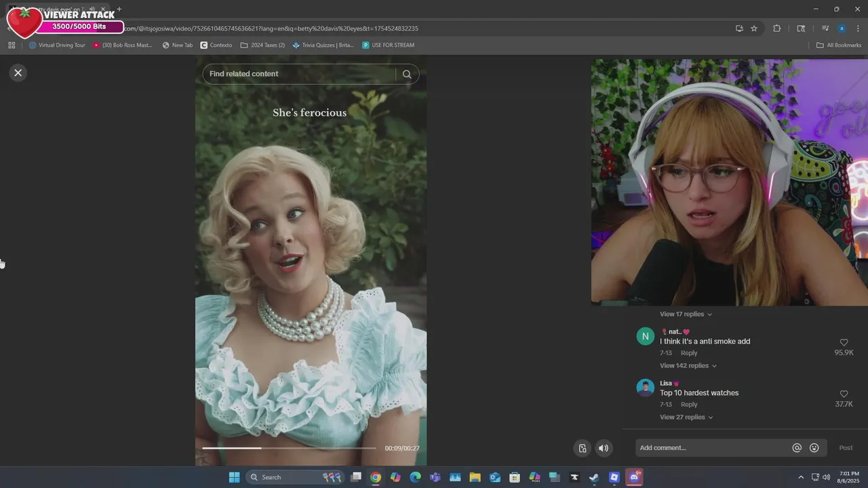Open Outlook on the taskbar
868x488 pixels.
pyautogui.click(x=495, y=477)
